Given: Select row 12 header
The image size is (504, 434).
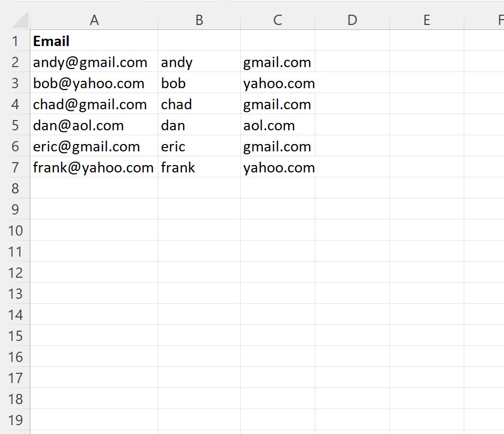Looking at the screenshot, I should tap(15, 273).
